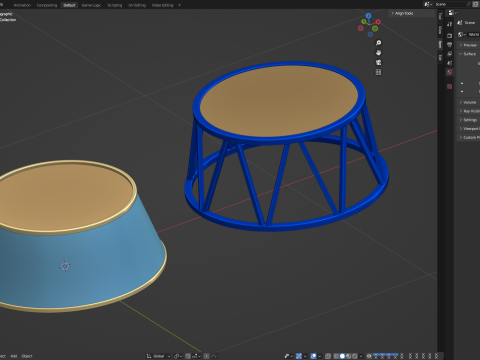Viewport: 480px width, 360px height.
Task: Open the Scripting workspace tab
Action: coord(115,5)
